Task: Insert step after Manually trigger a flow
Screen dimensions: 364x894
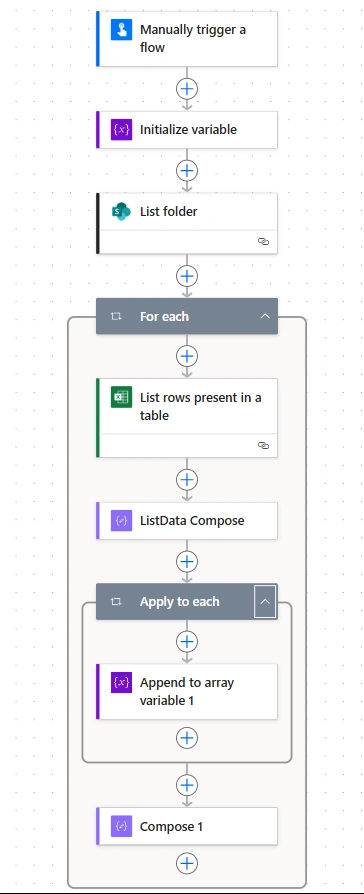Action: (187, 88)
